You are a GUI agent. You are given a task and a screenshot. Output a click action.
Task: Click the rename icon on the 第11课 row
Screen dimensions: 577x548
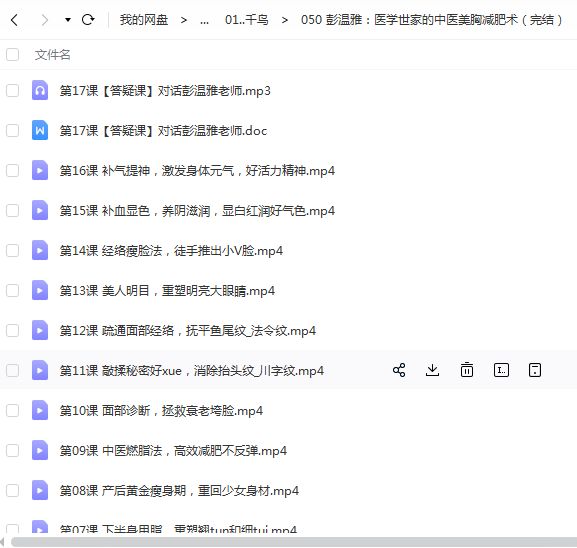click(501, 370)
